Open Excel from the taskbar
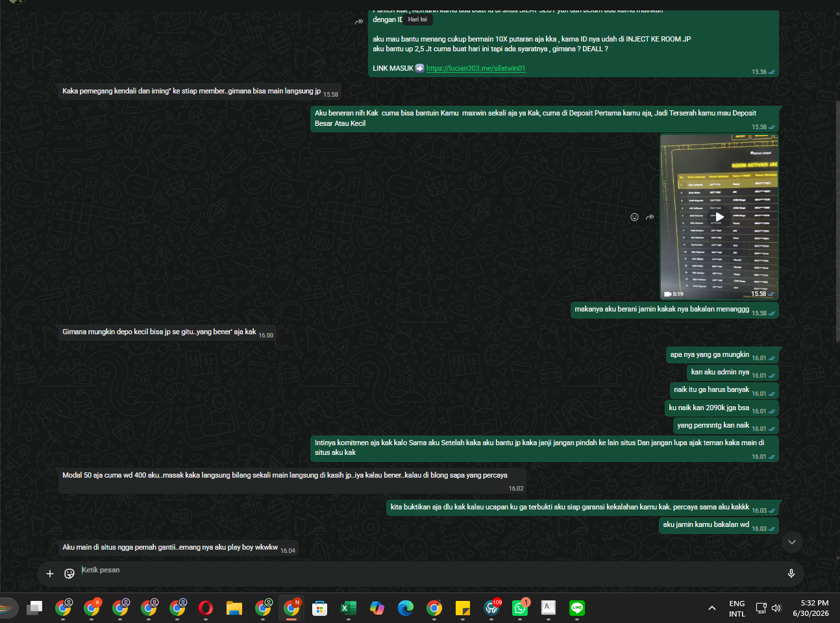The image size is (840, 623). click(x=348, y=608)
